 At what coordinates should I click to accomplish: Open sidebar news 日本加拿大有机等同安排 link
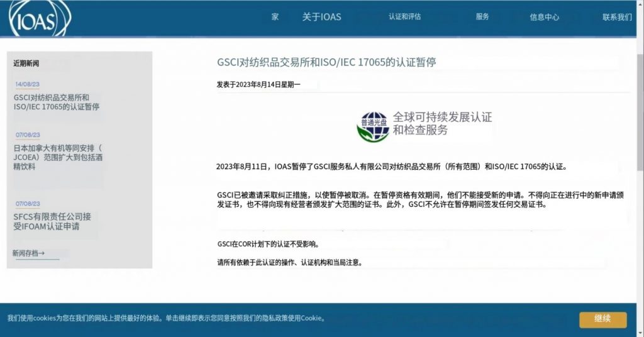(x=58, y=157)
